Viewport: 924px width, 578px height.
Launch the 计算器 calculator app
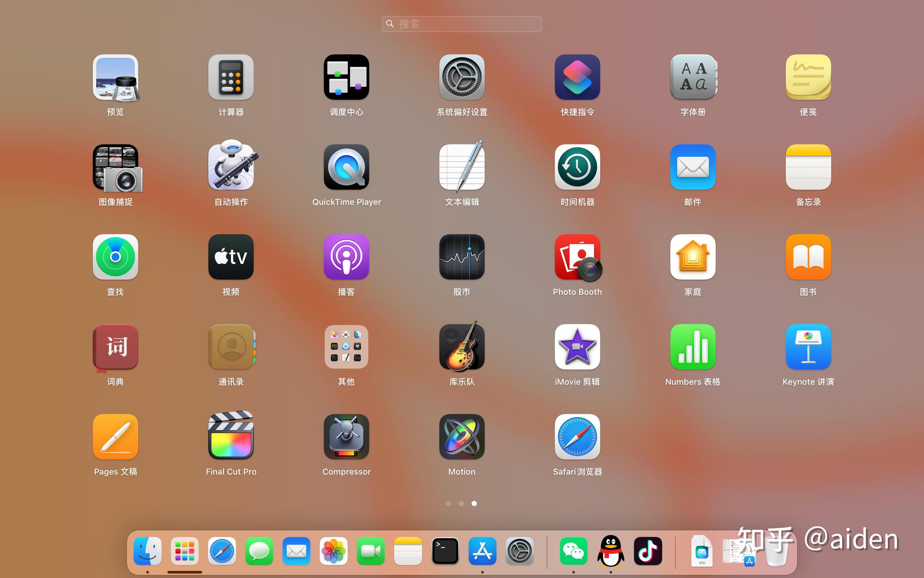[x=231, y=78]
